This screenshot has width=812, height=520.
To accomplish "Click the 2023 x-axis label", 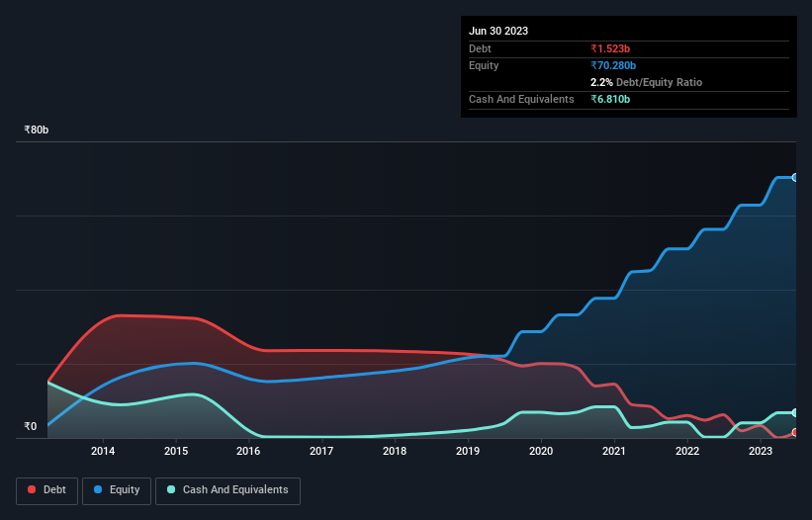I will tap(761, 451).
